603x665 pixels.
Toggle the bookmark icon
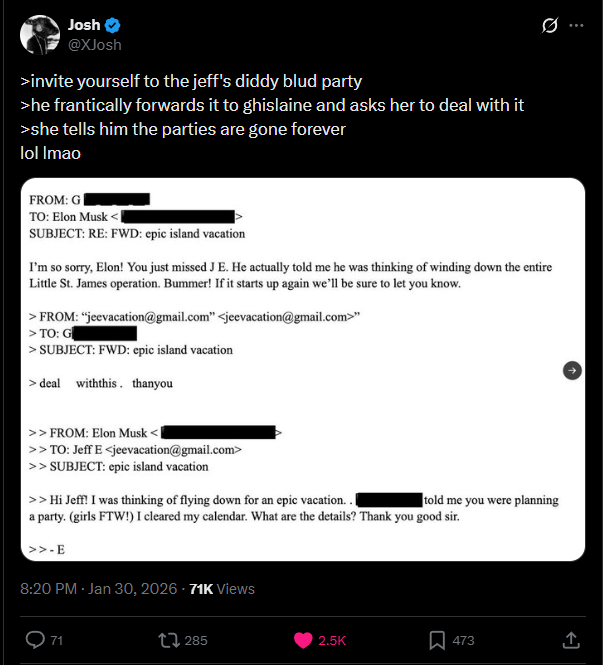click(x=437, y=639)
